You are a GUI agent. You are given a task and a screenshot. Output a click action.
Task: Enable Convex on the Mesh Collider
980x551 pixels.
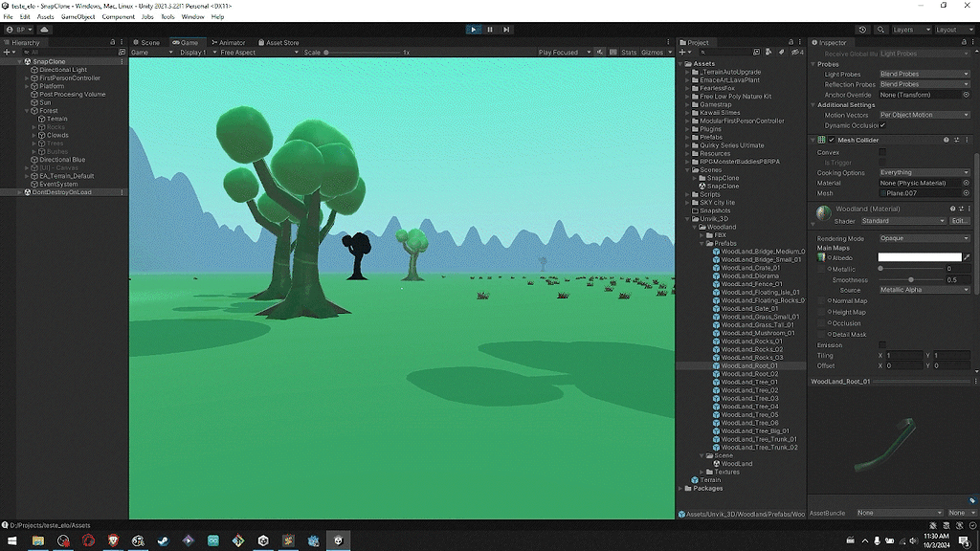882,152
